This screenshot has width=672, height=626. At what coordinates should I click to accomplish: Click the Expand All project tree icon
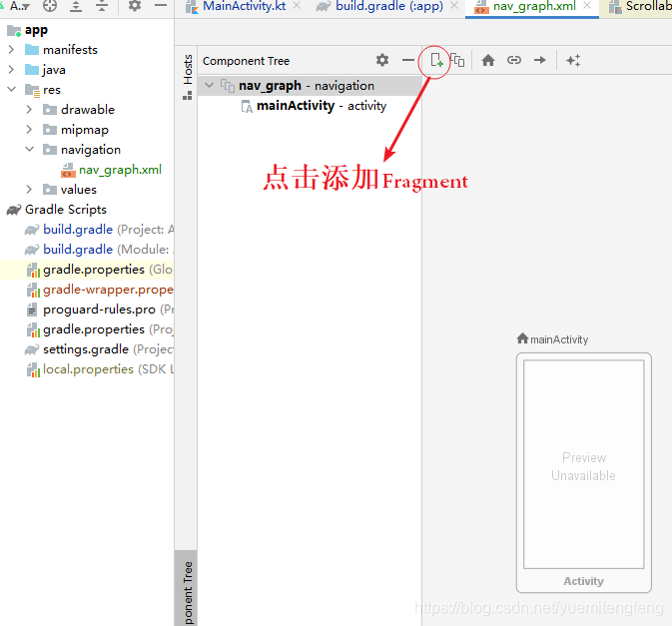[x=76, y=6]
